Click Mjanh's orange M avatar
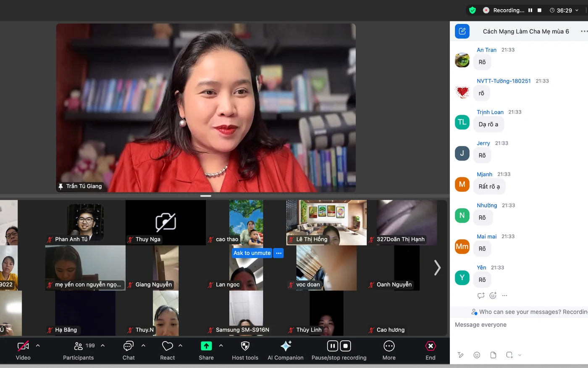The image size is (588, 368). (462, 184)
